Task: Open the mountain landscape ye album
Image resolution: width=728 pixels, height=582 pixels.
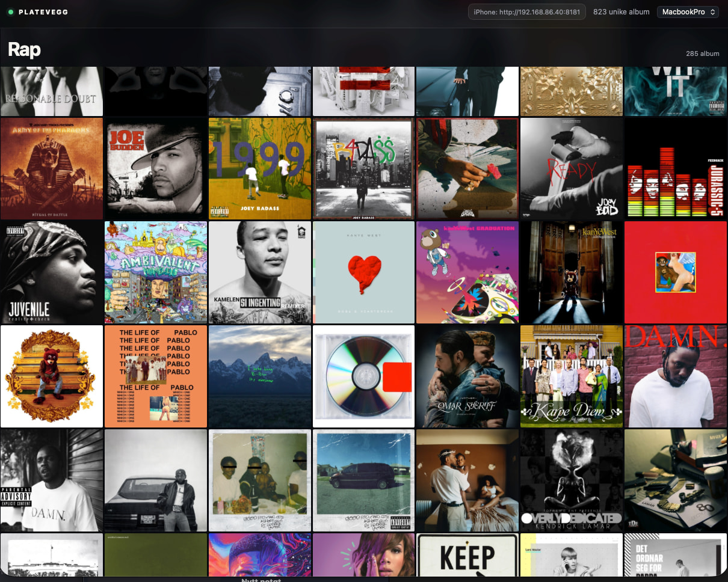Action: point(260,376)
